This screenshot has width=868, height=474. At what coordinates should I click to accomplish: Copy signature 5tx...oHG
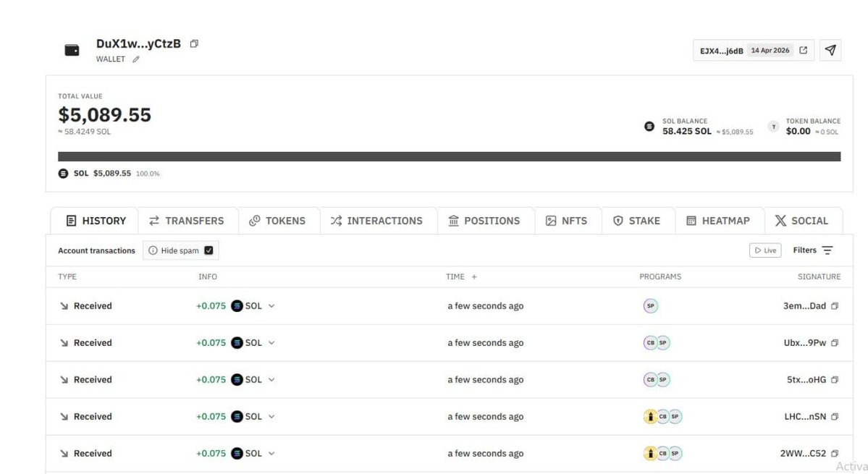click(x=835, y=380)
